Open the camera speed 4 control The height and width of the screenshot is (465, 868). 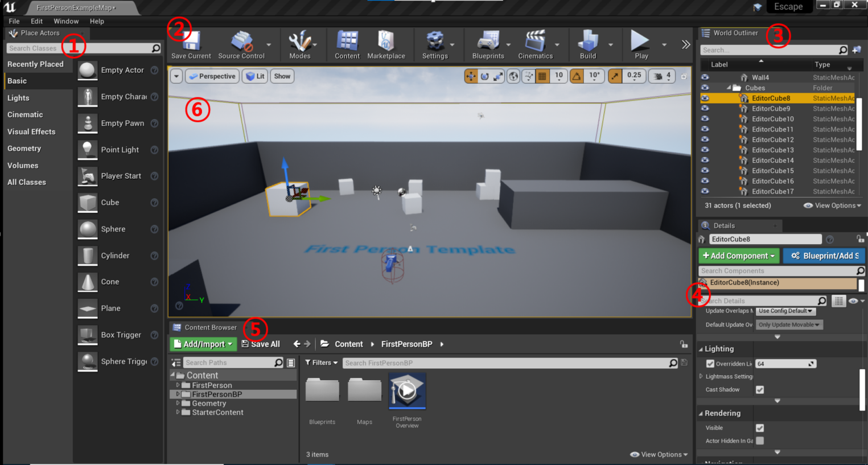click(663, 76)
